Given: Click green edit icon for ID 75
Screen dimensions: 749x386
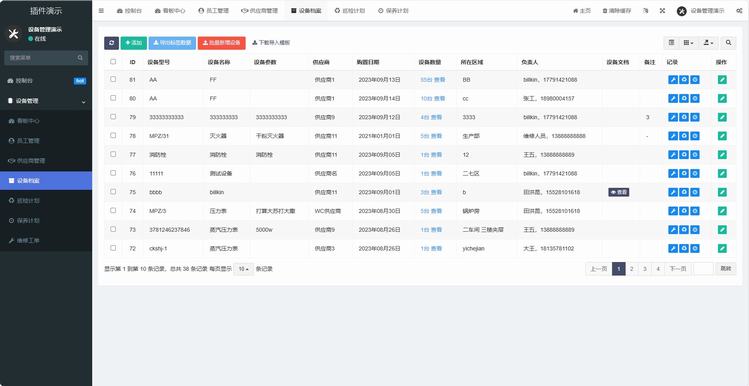Looking at the screenshot, I should [722, 192].
